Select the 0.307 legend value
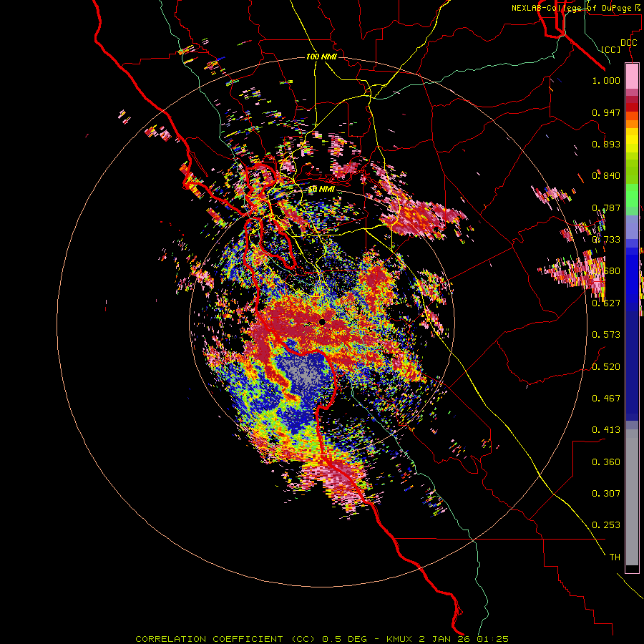Viewport: 644px width, 644px height. 606,494
